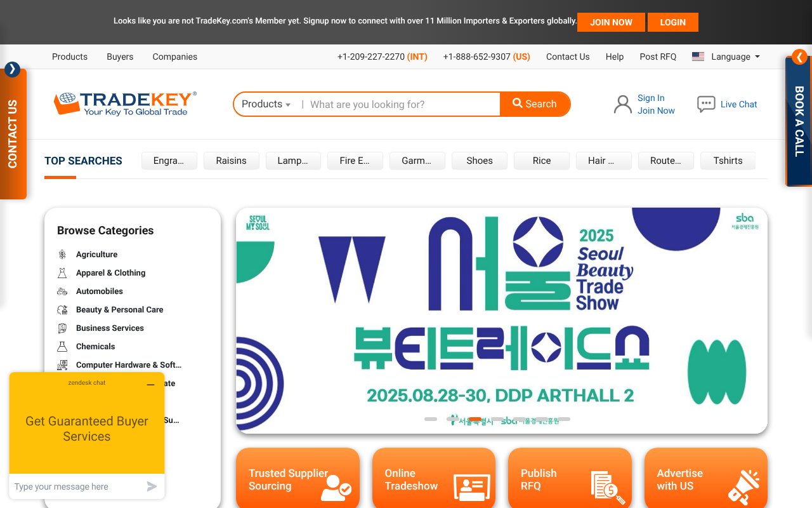Click the send arrow in the chat box
The height and width of the screenshot is (508, 812).
tap(152, 486)
